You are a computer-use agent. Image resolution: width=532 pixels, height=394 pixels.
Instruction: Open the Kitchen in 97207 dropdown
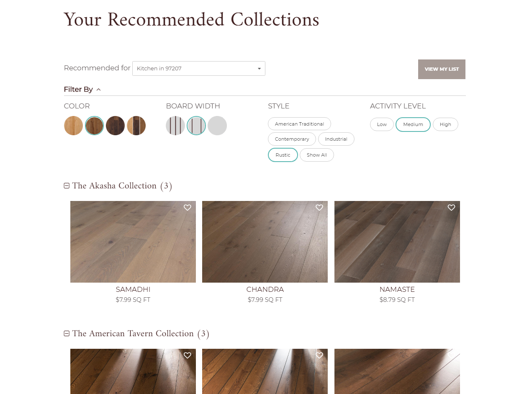point(198,69)
